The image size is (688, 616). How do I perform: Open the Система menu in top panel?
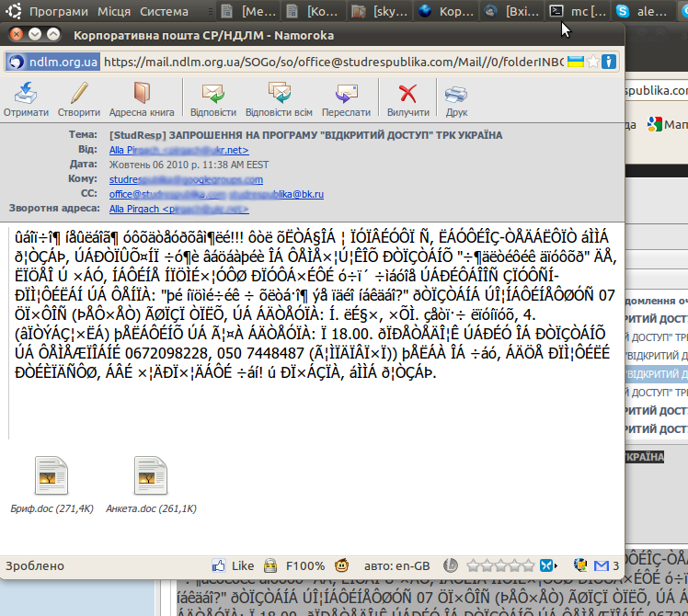click(x=164, y=12)
